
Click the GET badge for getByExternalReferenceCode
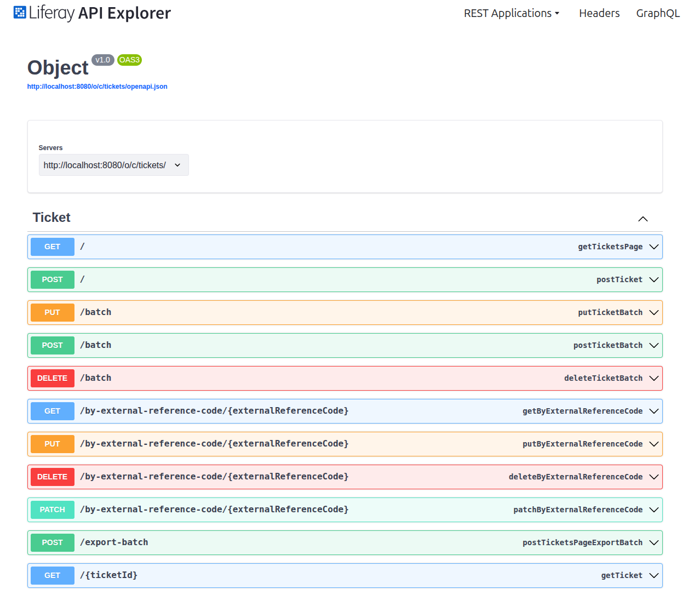pyautogui.click(x=53, y=411)
